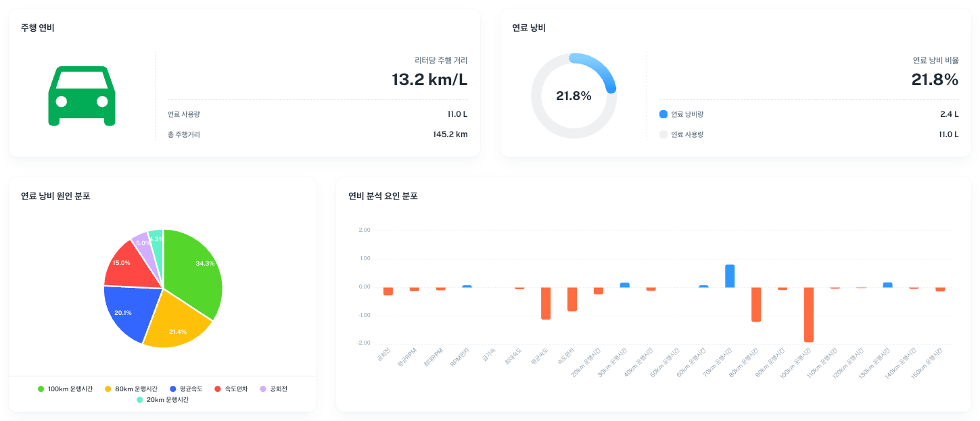980x421 pixels.
Task: Click the 리터당 주행 거리 label
Action: (441, 60)
